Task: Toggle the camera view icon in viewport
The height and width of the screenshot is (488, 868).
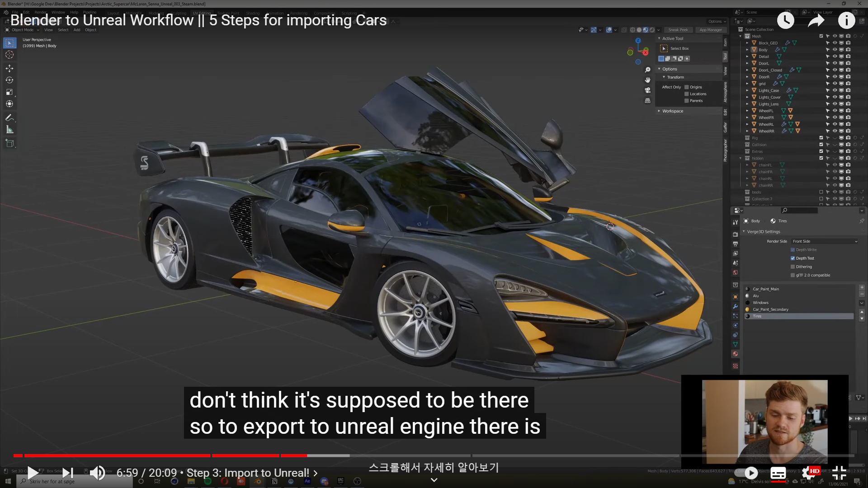Action: pos(647,90)
